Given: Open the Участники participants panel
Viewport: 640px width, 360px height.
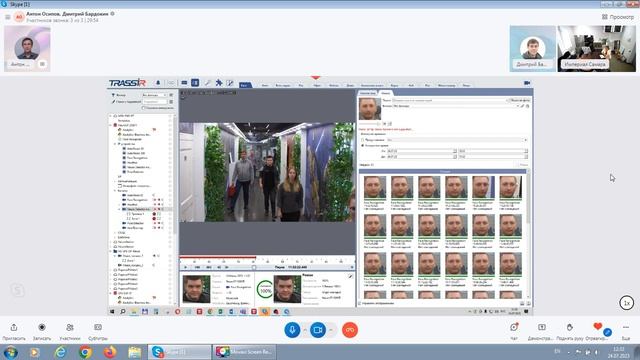Looking at the screenshot, I should [70, 331].
